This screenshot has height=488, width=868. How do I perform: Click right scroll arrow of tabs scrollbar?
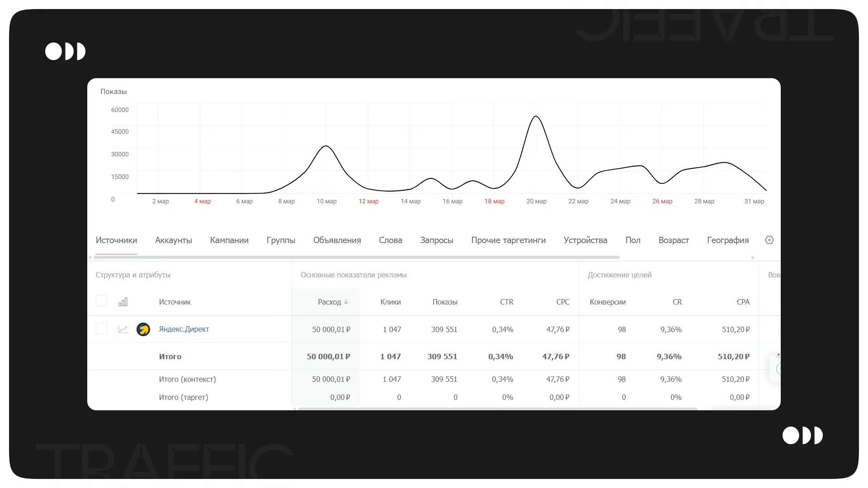pos(753,258)
